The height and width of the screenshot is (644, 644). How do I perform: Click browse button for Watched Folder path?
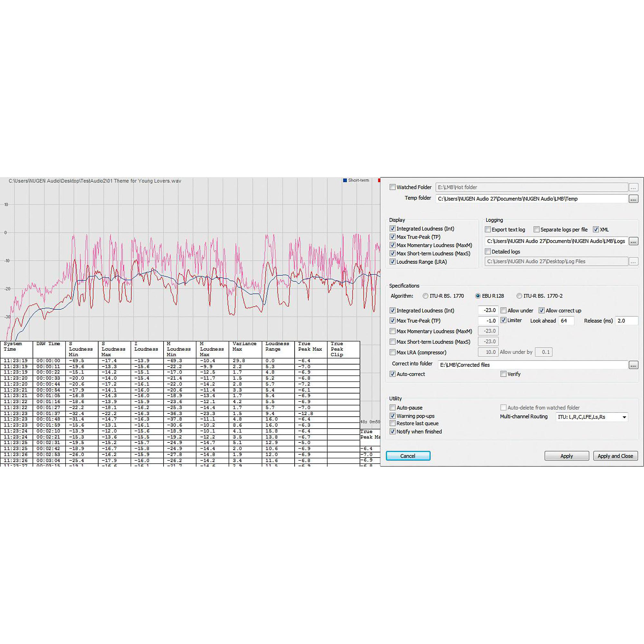(x=633, y=188)
